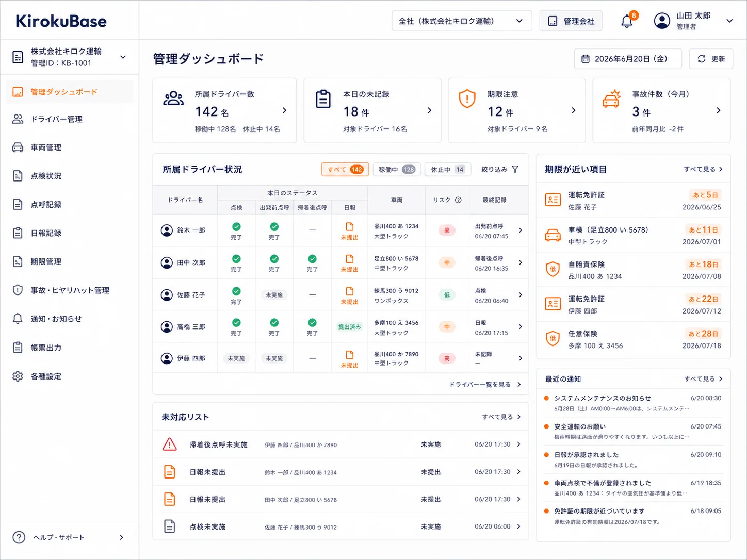Open 期限管理 in the sidebar
Viewport: 747px width, 560px height.
[69, 261]
